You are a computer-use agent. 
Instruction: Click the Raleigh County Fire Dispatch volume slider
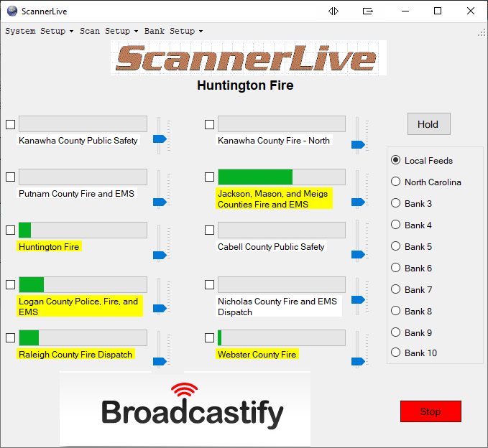[160, 362]
